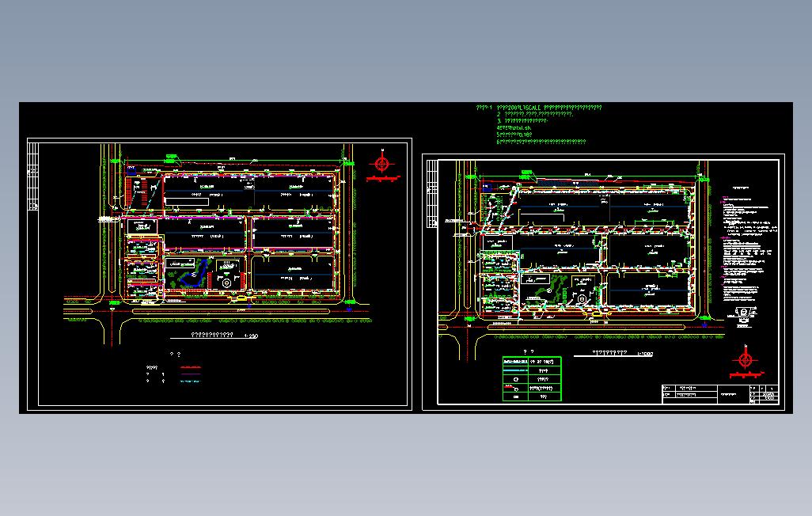
Task: Click the green legend table on right sheet
Action: [x=532, y=379]
